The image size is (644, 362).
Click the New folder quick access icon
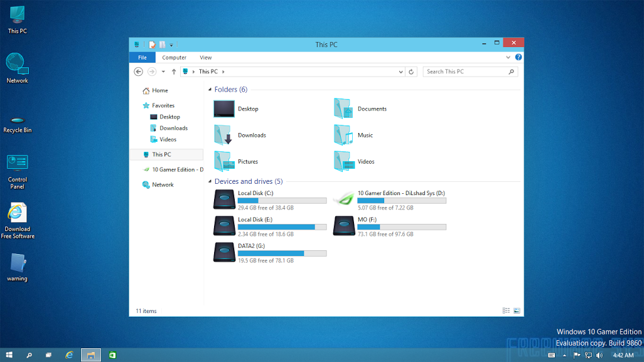[x=162, y=45]
